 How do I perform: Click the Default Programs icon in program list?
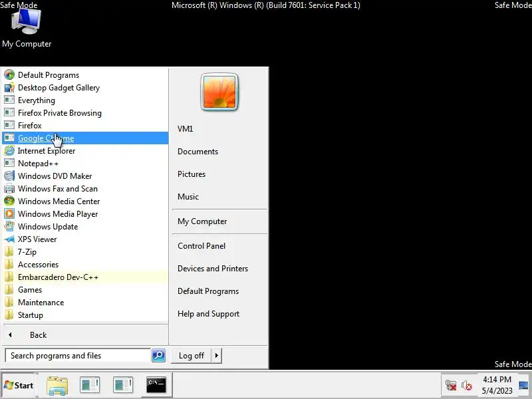point(9,75)
